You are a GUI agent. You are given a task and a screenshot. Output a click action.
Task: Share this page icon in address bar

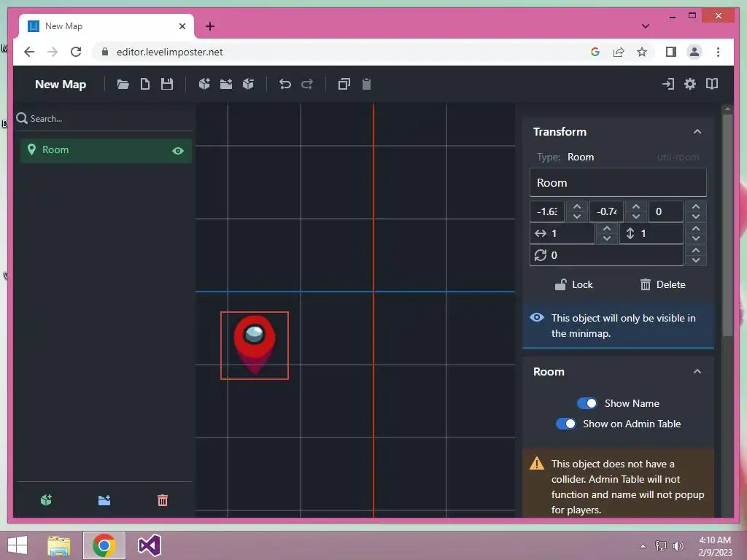619,52
